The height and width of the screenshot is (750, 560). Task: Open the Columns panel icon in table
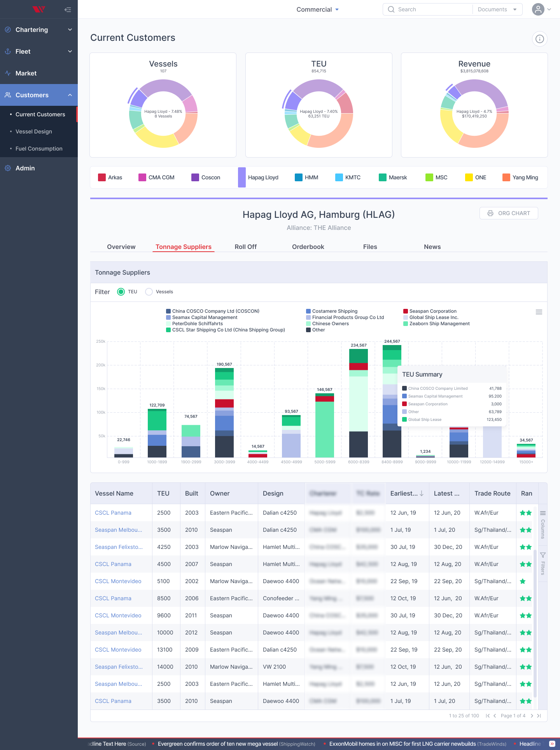[x=543, y=524]
